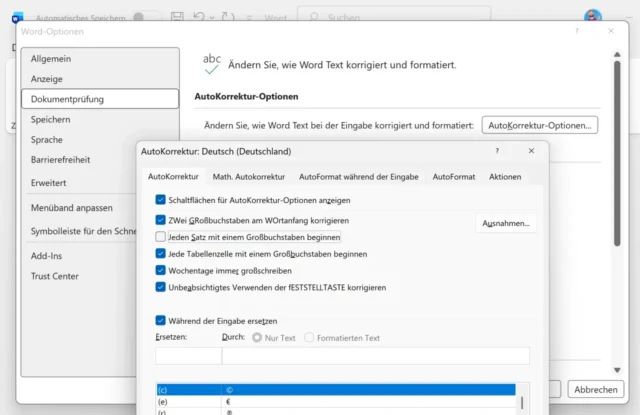Screen dimensions: 640x415
Task: Select Dokumentprüfung in the options sidebar
Action: tap(100, 99)
